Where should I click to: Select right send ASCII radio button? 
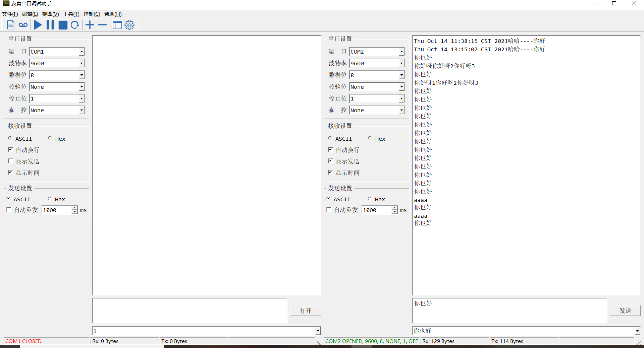tap(328, 199)
